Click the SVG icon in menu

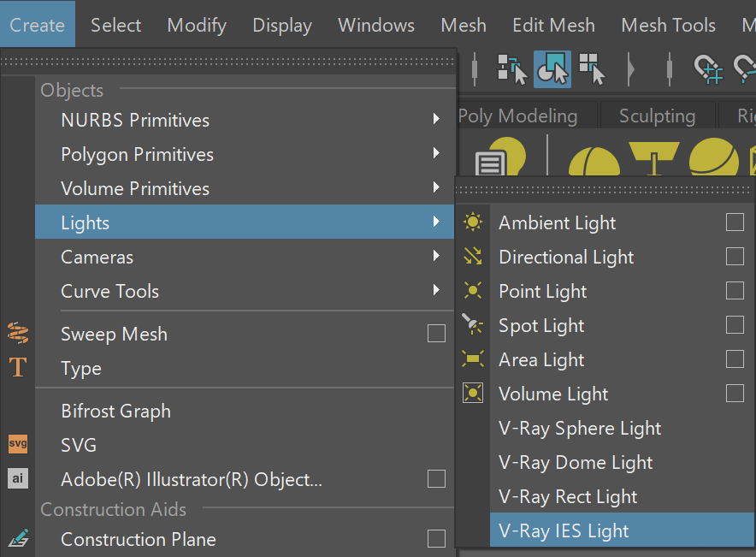click(18, 444)
